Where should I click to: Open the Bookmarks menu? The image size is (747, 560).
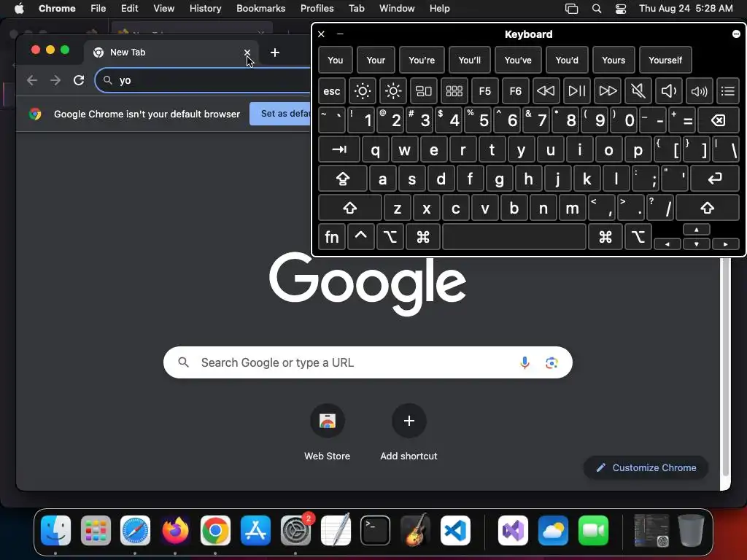tap(261, 8)
